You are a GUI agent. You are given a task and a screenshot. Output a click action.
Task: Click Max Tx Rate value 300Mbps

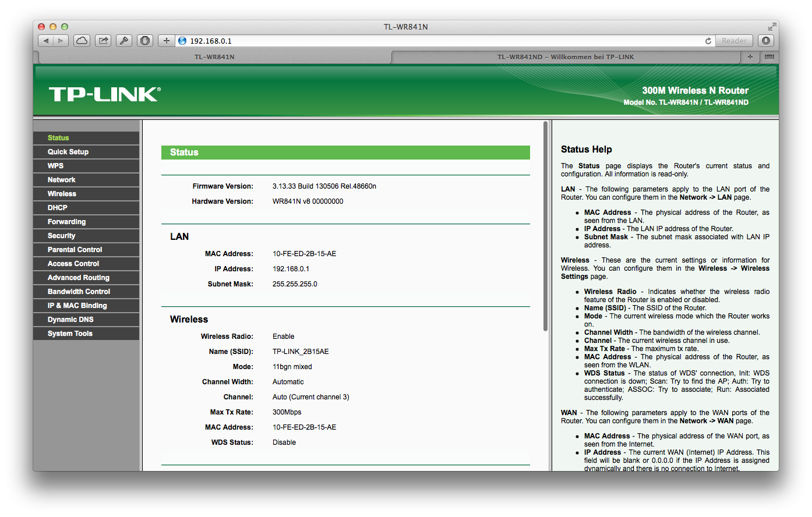(287, 412)
